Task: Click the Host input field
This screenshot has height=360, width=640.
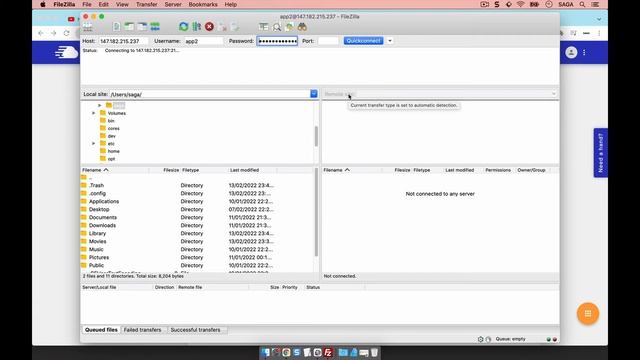Action: tap(123, 41)
